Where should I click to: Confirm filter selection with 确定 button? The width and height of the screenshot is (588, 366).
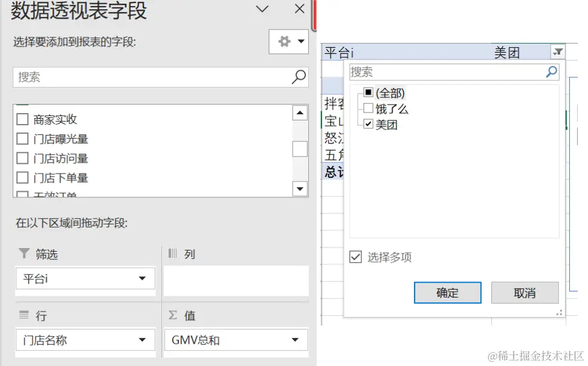click(x=447, y=293)
